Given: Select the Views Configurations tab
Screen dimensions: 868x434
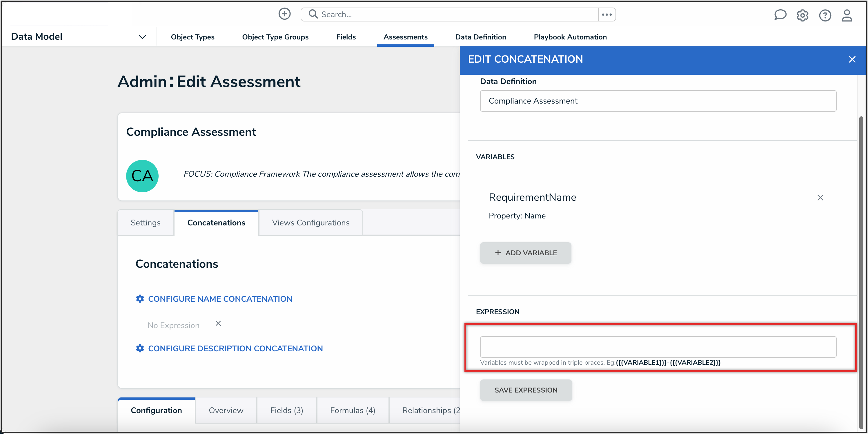Looking at the screenshot, I should [x=310, y=223].
